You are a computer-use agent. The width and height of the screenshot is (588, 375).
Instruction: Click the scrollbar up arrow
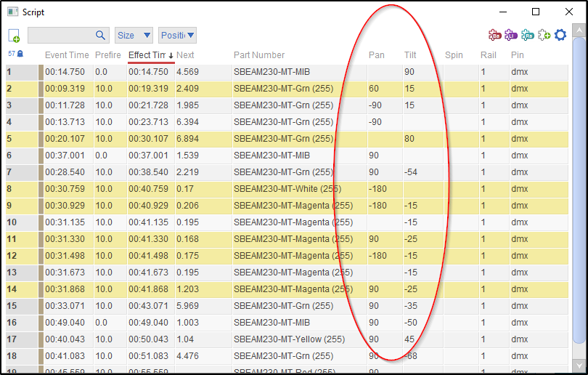579,30
